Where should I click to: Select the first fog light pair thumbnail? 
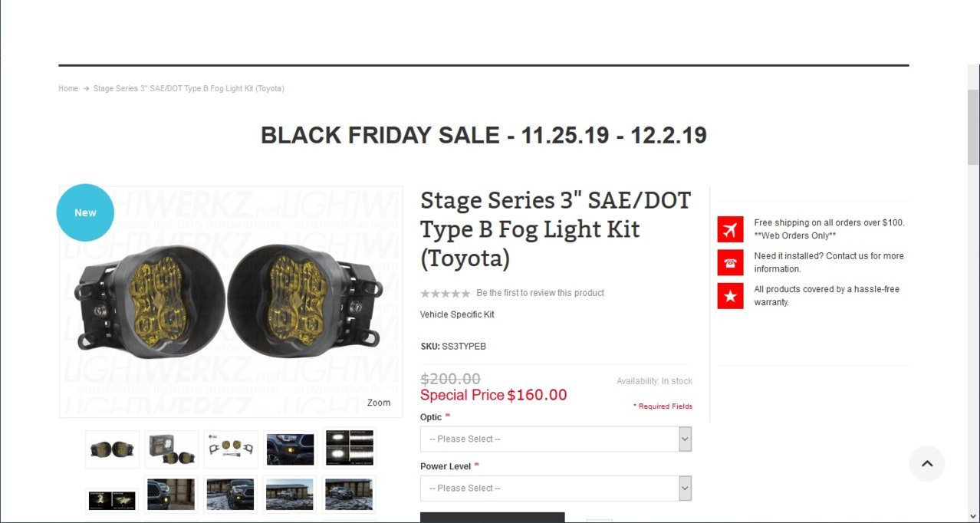tap(113, 449)
